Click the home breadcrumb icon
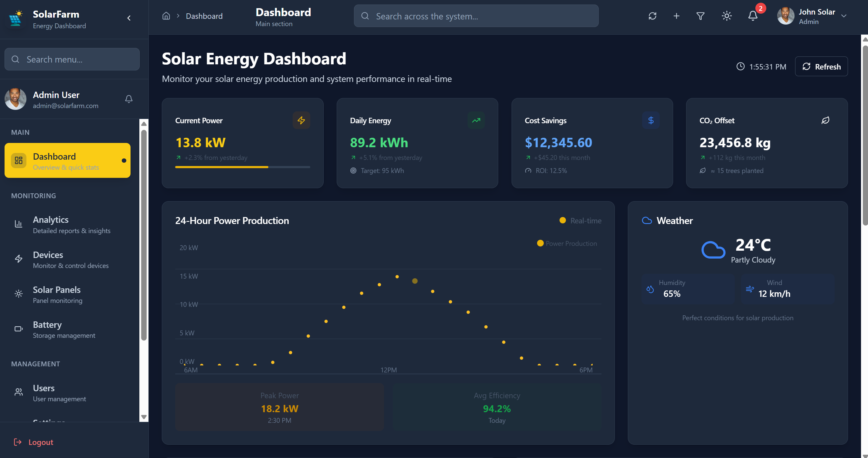Image resolution: width=868 pixels, height=458 pixels. click(x=166, y=15)
